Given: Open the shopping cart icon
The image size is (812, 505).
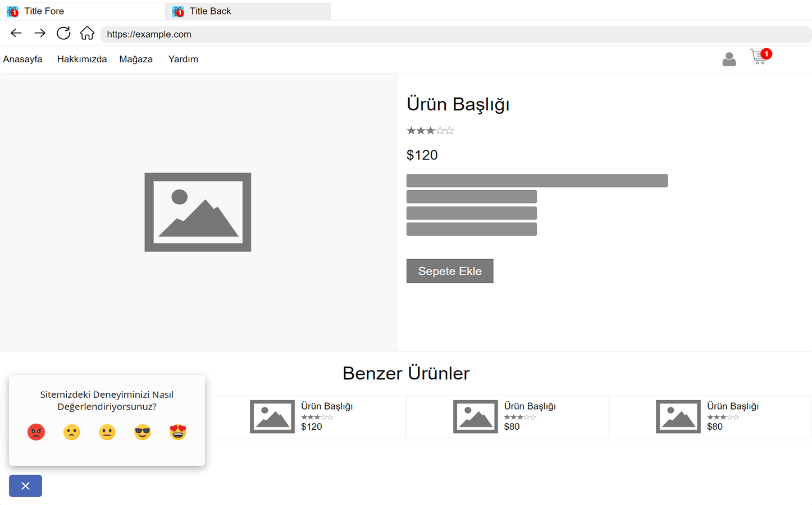Looking at the screenshot, I should [759, 57].
